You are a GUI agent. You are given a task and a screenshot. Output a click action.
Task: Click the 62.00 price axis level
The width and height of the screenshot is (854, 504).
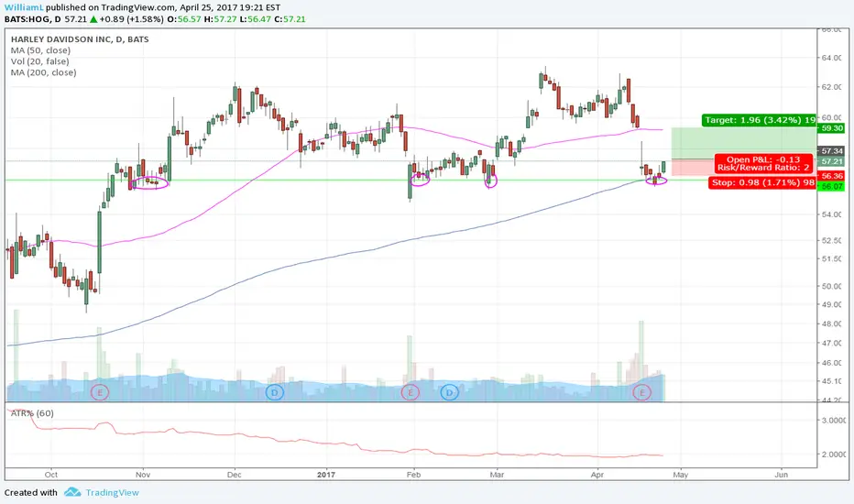point(831,87)
